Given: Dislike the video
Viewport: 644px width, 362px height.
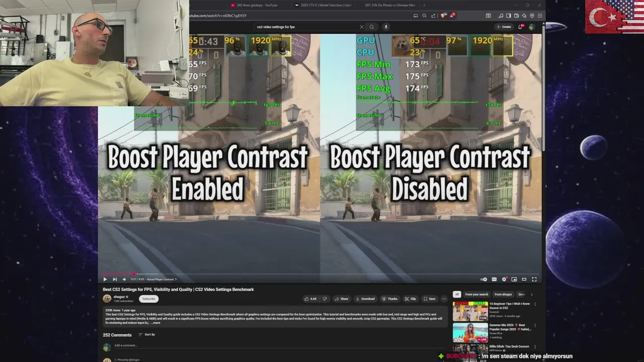Looking at the screenshot, I should pos(325,299).
